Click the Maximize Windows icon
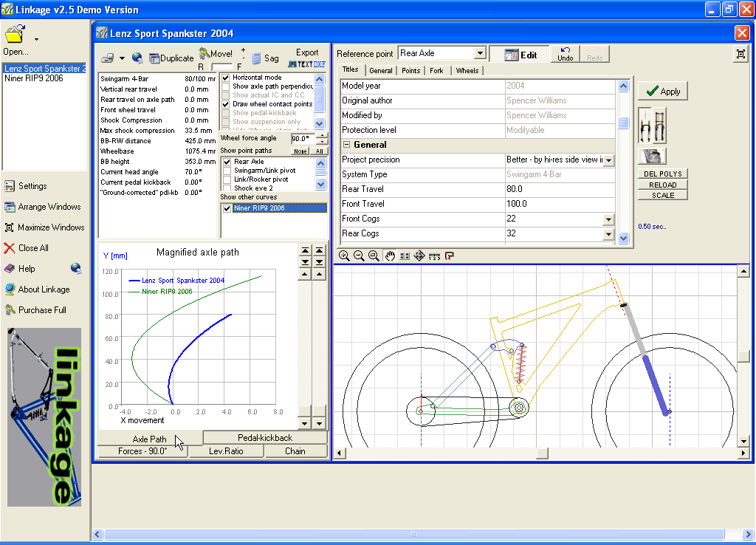Image resolution: width=756 pixels, height=545 pixels. (x=9, y=227)
